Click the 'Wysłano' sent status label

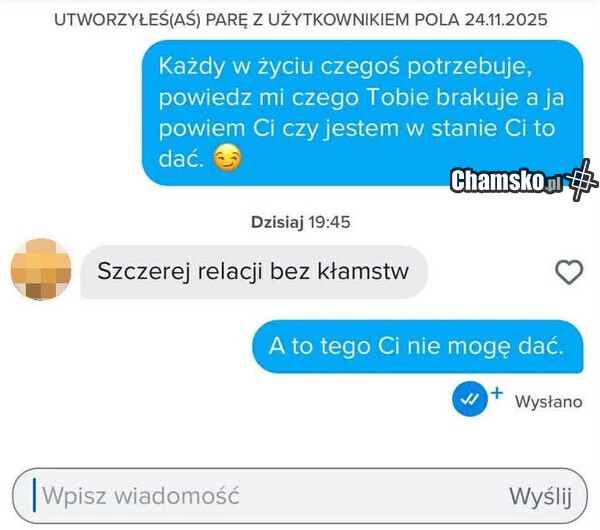(x=548, y=402)
